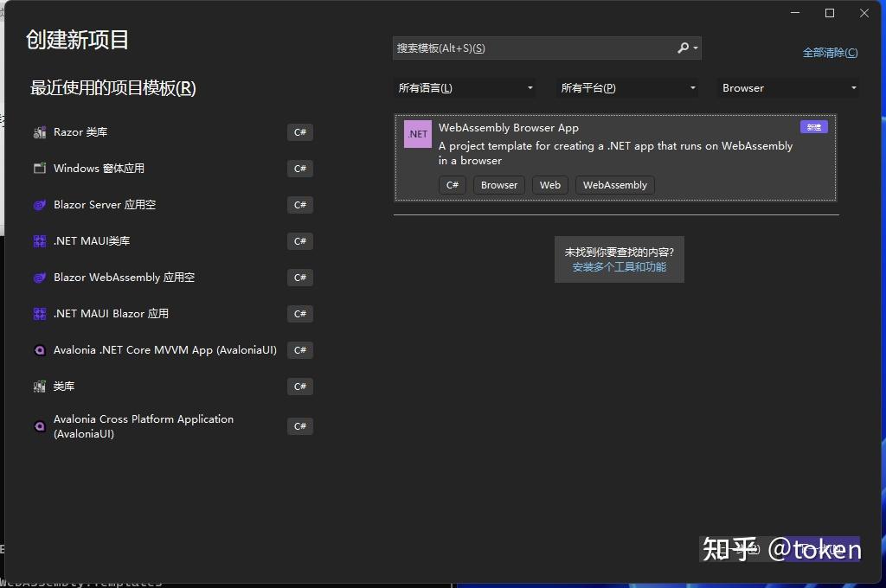The width and height of the screenshot is (886, 588).
Task: Click the .NET MAUI Blazor 应用 icon
Action: coord(40,314)
